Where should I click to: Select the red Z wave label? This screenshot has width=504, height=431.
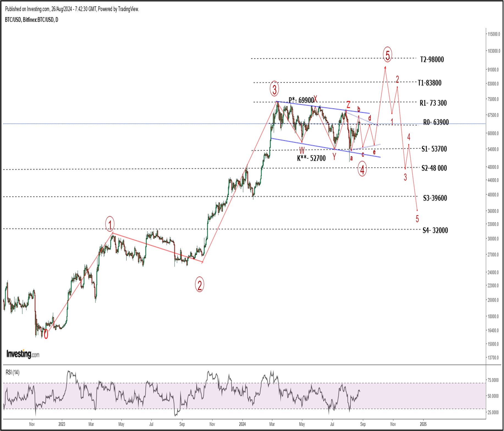click(x=348, y=105)
